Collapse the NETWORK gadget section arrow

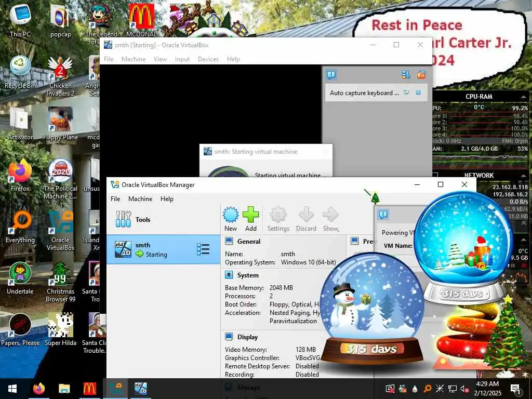point(524,176)
